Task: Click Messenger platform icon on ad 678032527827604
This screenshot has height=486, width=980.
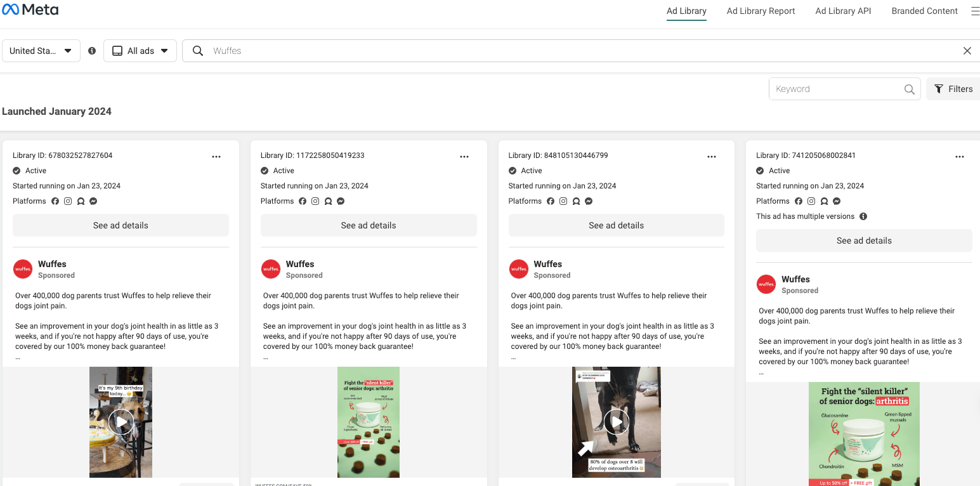Action: coord(93,201)
